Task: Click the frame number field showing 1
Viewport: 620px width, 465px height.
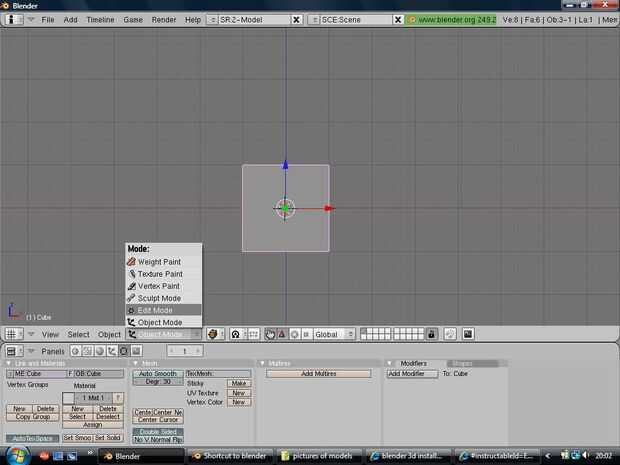Action: 185,351
